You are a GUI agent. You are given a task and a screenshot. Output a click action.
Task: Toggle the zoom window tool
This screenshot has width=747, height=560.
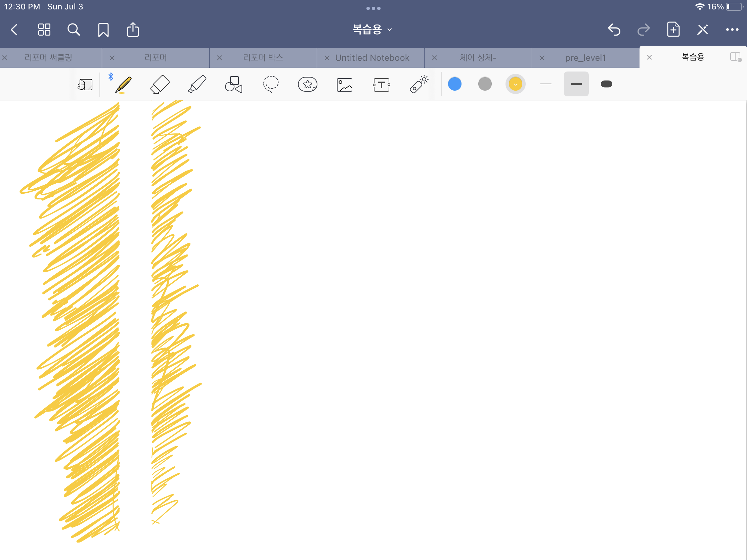(85, 85)
